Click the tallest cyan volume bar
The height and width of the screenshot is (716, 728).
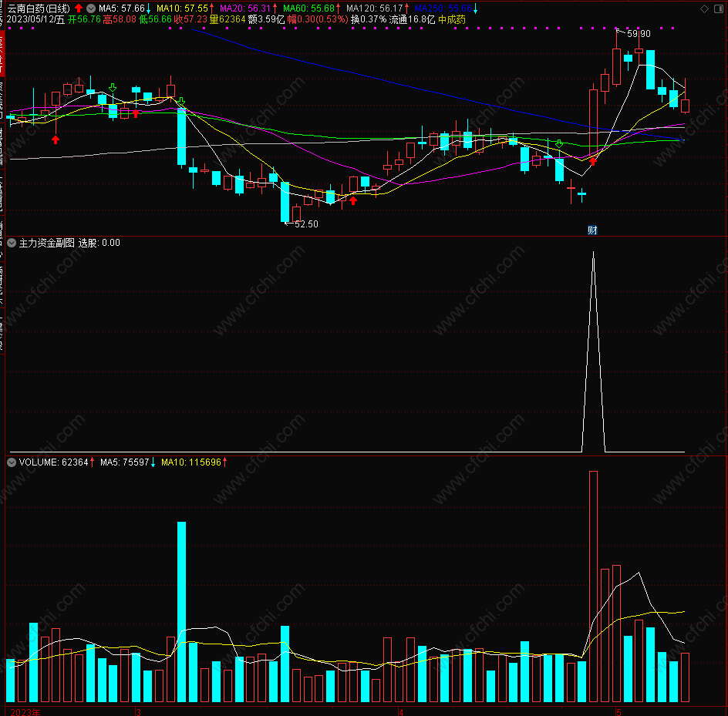(181, 612)
